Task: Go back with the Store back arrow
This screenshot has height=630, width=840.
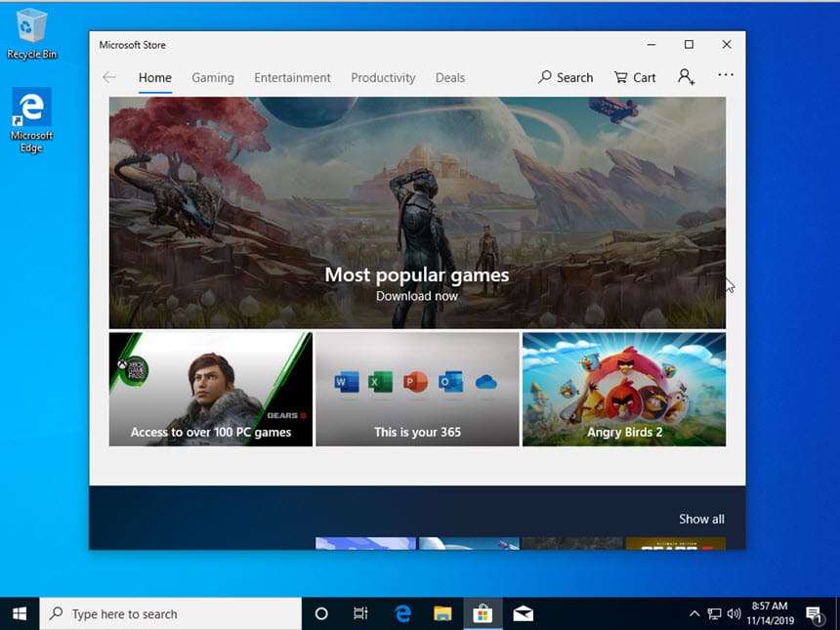Action: pos(108,78)
